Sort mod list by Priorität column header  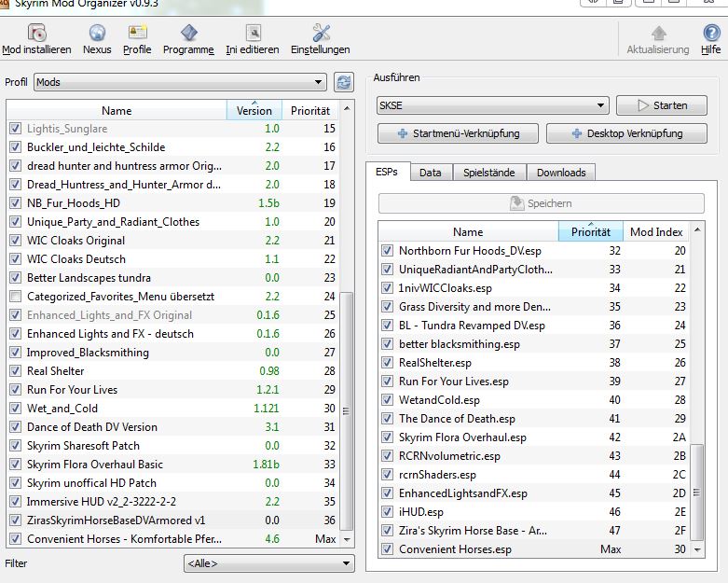[309, 111]
